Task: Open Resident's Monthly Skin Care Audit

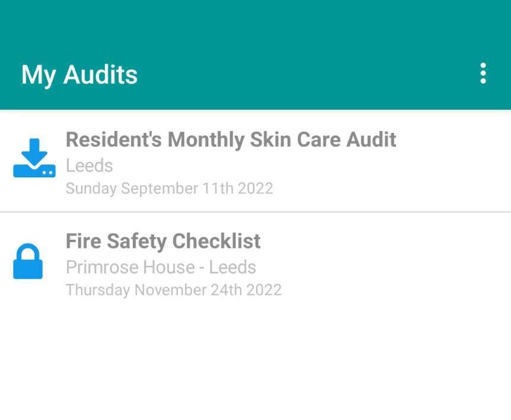Action: pos(231,139)
